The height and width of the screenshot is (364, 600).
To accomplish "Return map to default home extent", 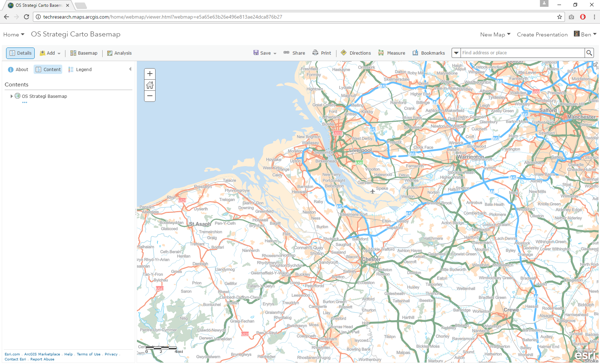I will (150, 85).
